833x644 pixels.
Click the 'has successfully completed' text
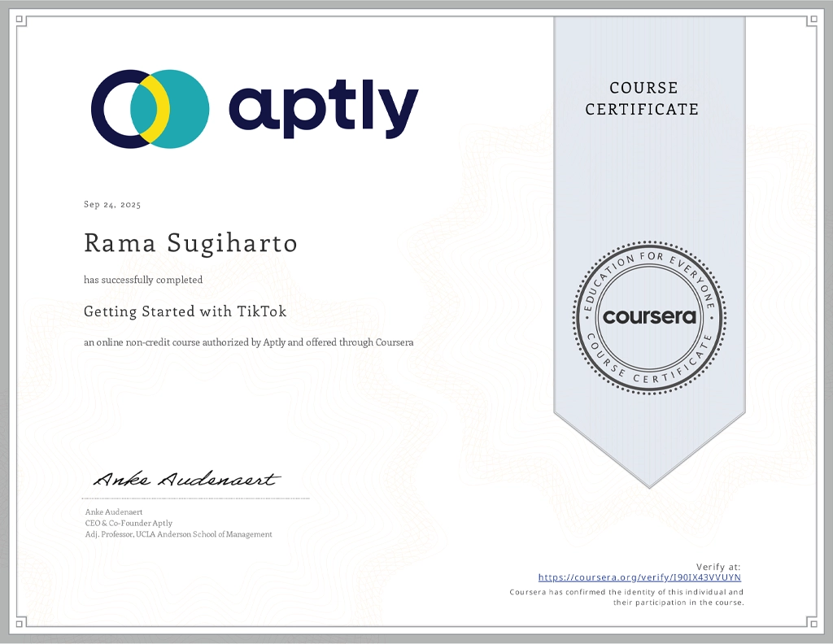(143, 280)
